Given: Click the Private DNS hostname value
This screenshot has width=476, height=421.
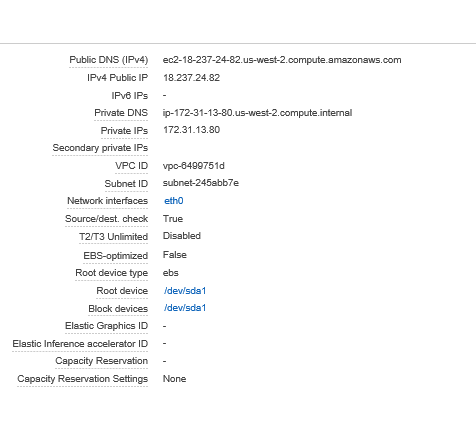Looking at the screenshot, I should 257,113.
